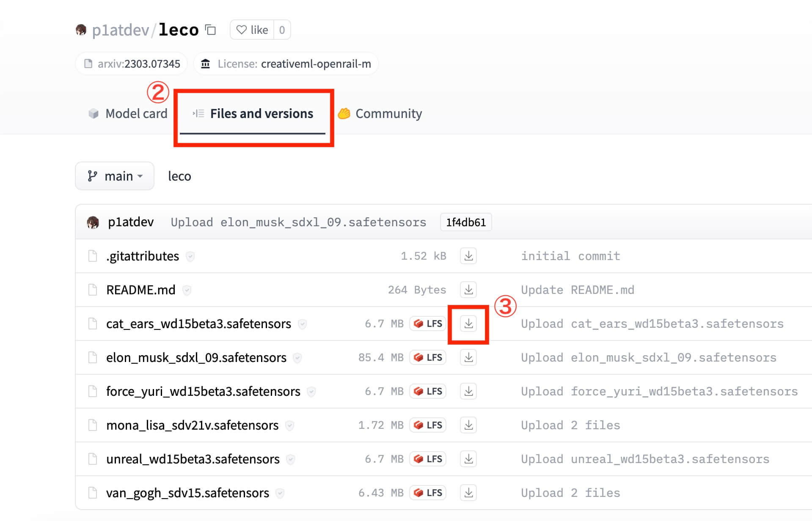Download the cat_ears_wd15beta3.safetensors file
Screen dimensions: 812x521
(x=468, y=324)
